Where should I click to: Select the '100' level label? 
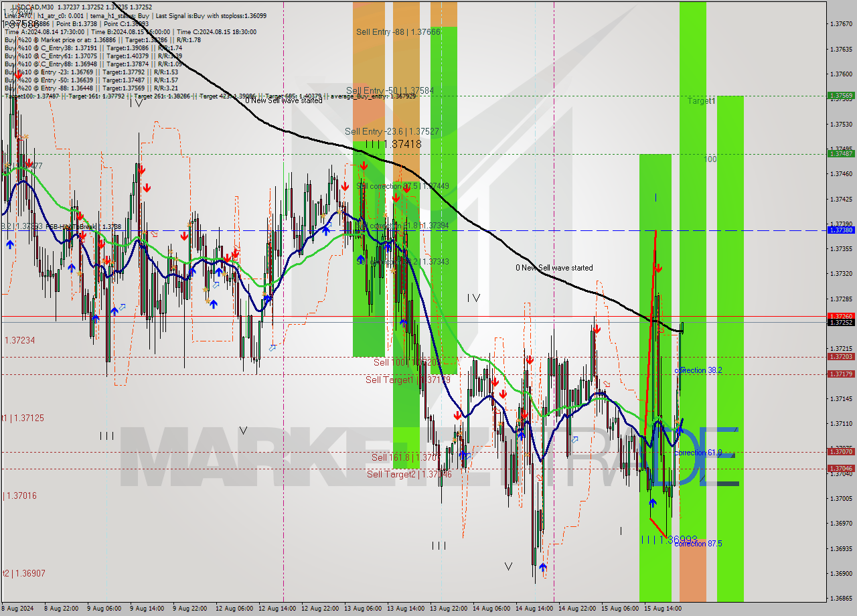click(x=710, y=159)
